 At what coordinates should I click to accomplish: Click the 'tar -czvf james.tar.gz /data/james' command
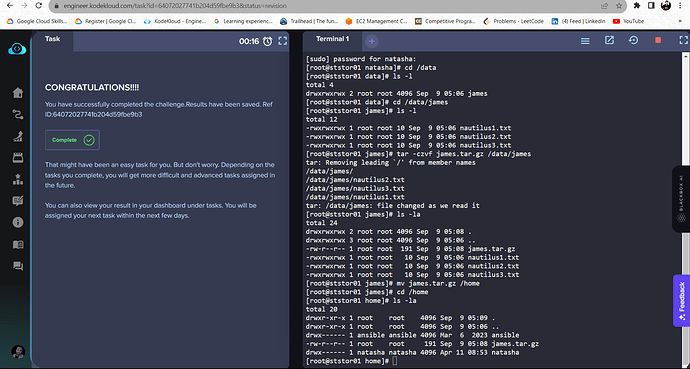(464, 154)
